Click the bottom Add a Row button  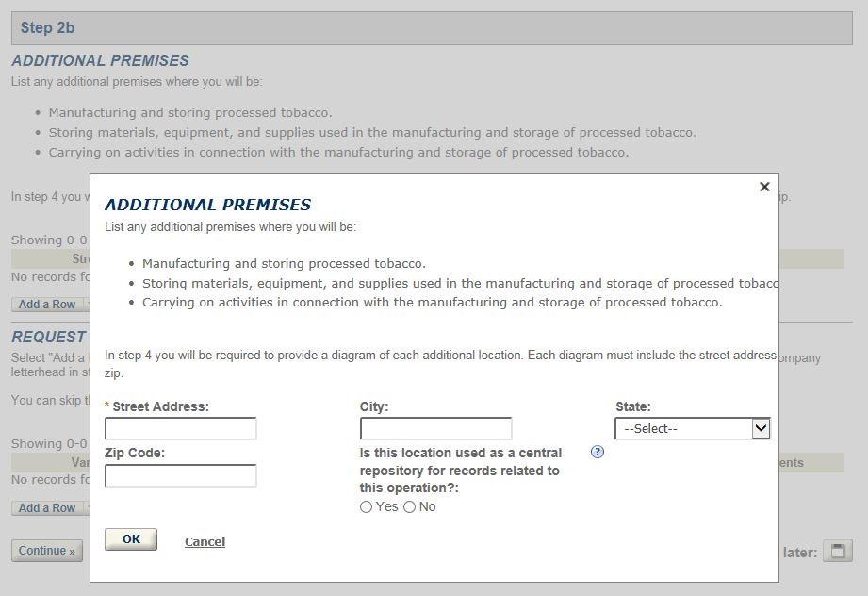click(47, 508)
